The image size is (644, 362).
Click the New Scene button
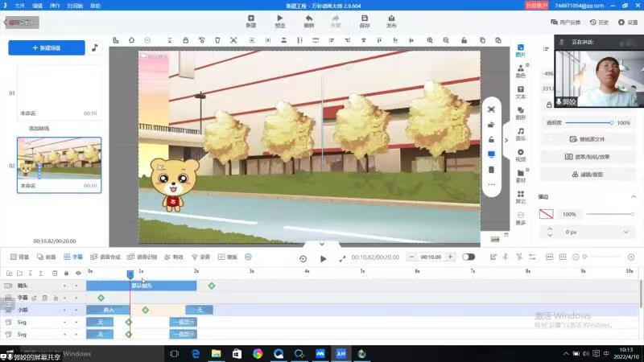click(x=46, y=47)
